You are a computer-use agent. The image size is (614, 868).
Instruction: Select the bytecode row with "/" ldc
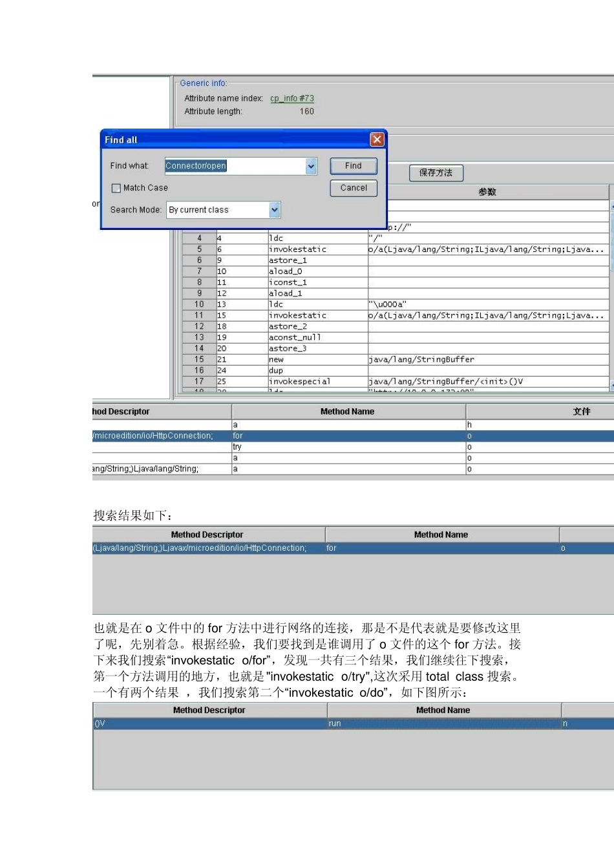click(x=396, y=238)
